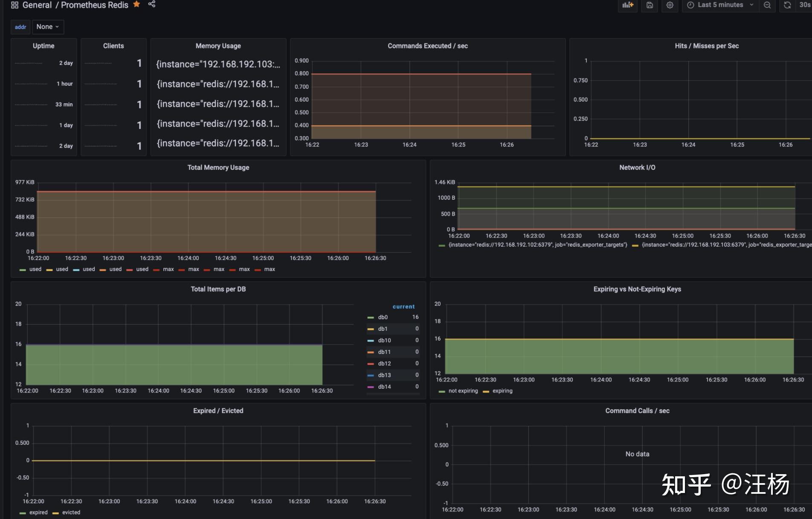Viewport: 812px width, 519px height.
Task: Open the Network I/O panel title menu
Action: tap(637, 167)
